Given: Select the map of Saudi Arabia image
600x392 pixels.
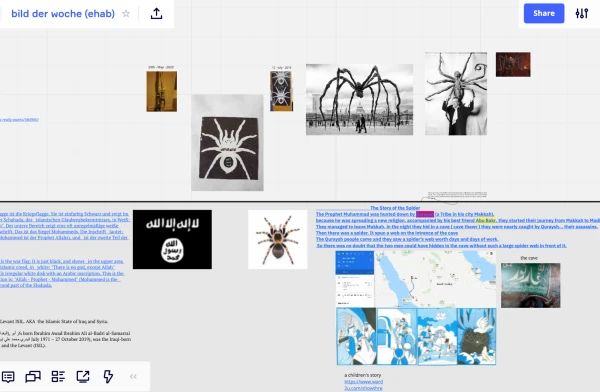Looking at the screenshot, I should pyautogui.click(x=435, y=279).
